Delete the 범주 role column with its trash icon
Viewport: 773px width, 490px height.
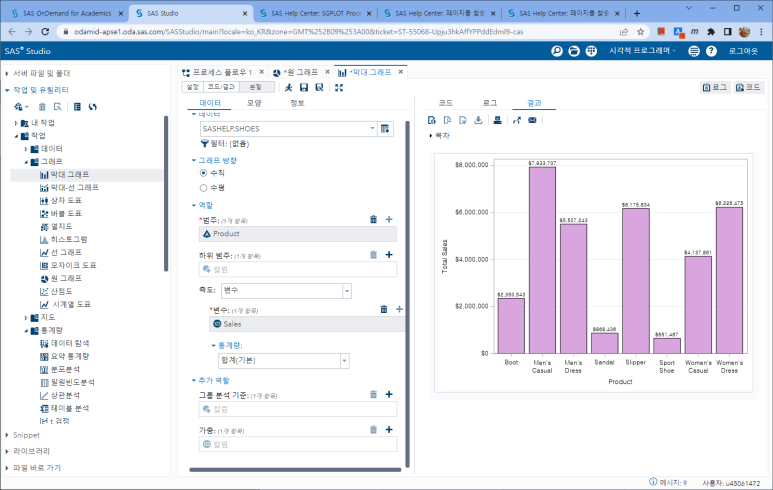373,219
